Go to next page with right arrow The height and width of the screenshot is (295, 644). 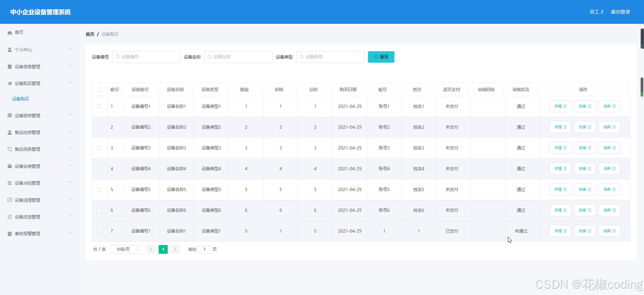[x=175, y=249]
